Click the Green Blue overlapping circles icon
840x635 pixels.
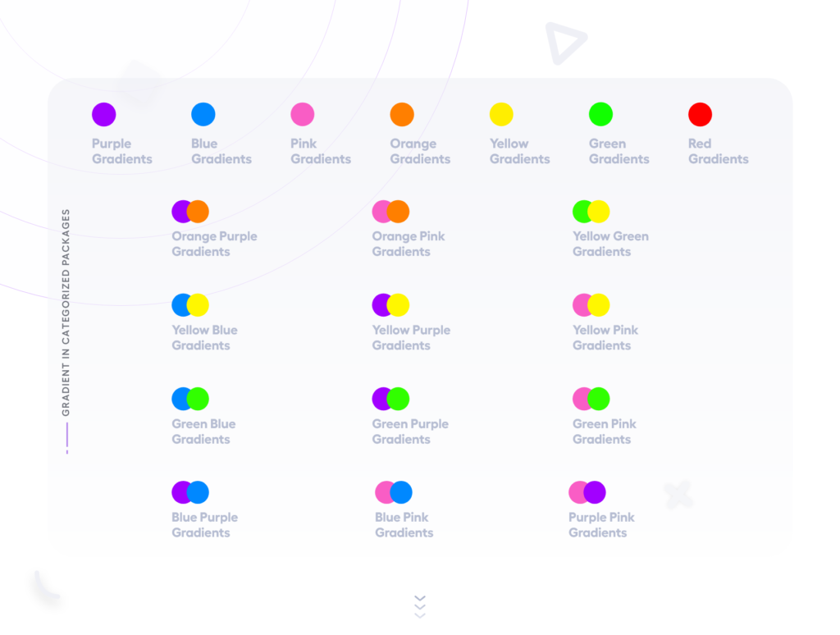click(190, 399)
